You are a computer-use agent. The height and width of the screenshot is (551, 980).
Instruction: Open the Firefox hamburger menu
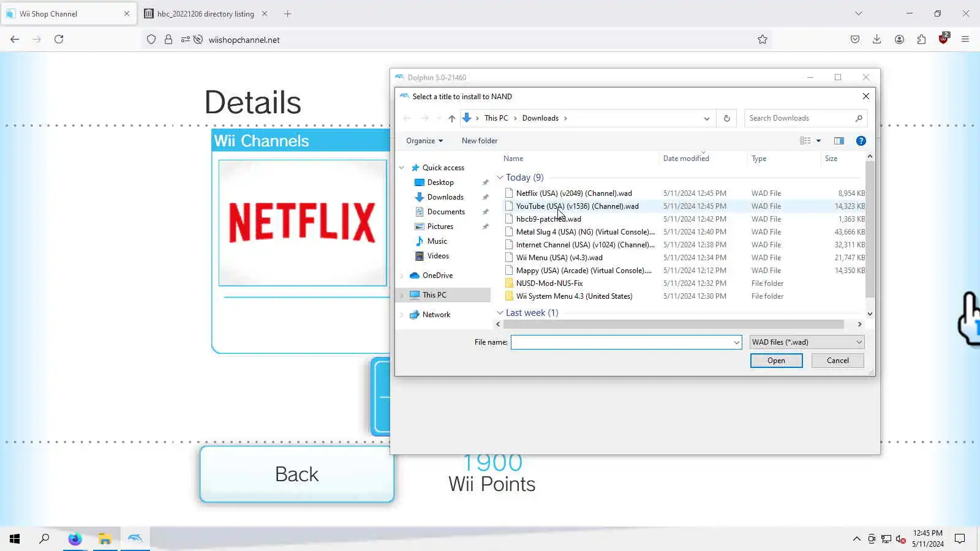click(965, 39)
